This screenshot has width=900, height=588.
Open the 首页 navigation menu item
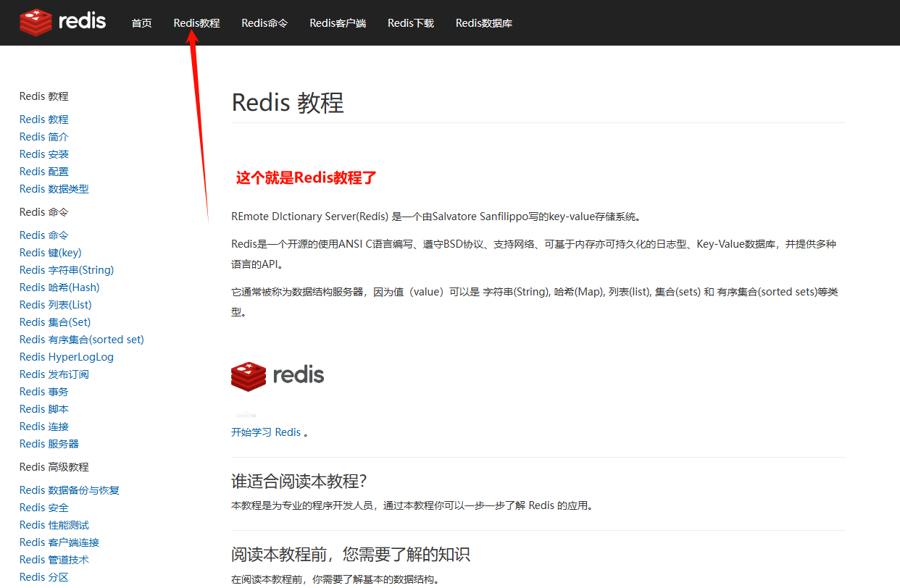point(141,22)
